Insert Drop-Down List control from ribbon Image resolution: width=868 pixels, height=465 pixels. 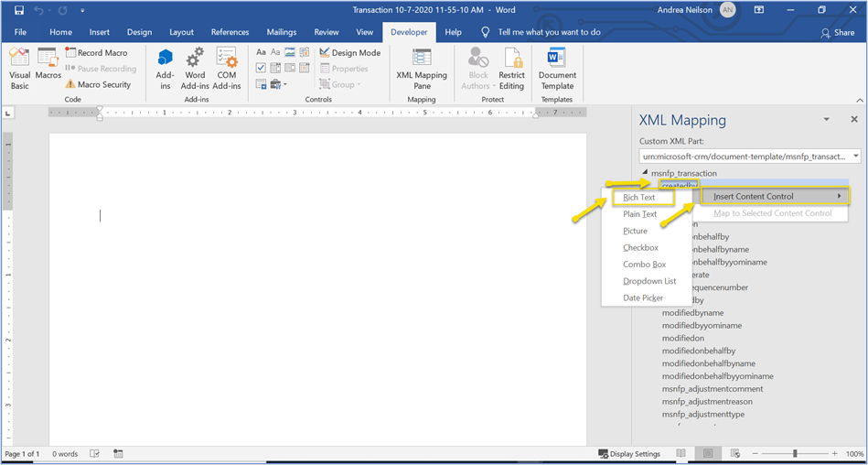point(290,68)
